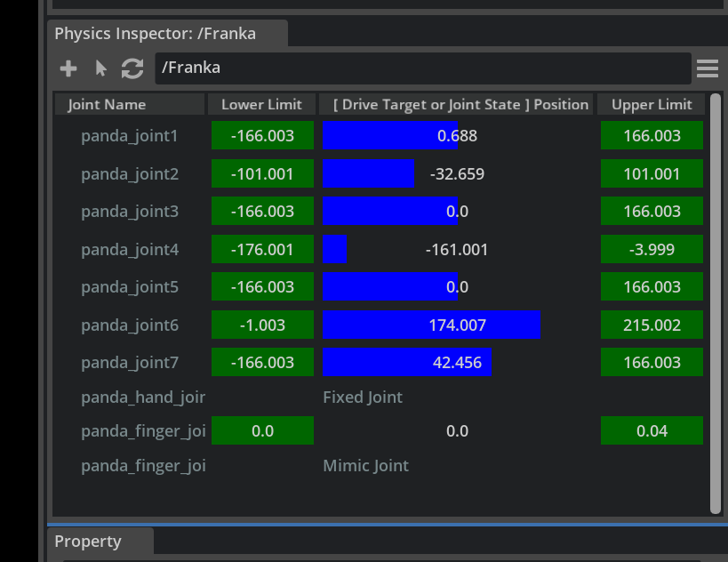728x562 pixels.
Task: Click the Drive Target or Joint State Position header
Action: tap(456, 105)
